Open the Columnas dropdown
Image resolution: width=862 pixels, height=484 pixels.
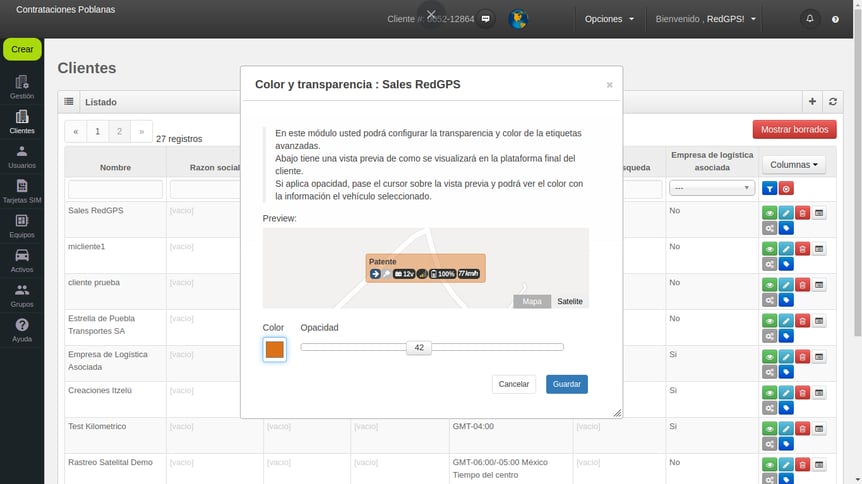[794, 164]
